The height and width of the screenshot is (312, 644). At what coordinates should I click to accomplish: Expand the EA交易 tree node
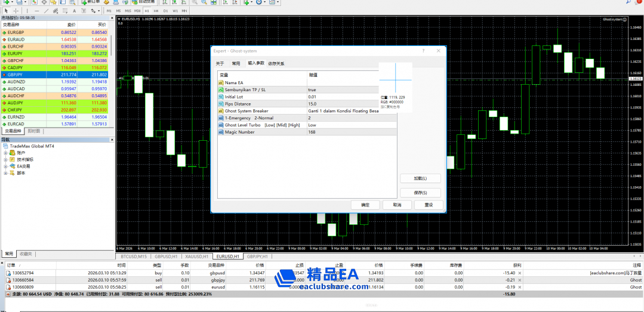[x=5, y=166]
